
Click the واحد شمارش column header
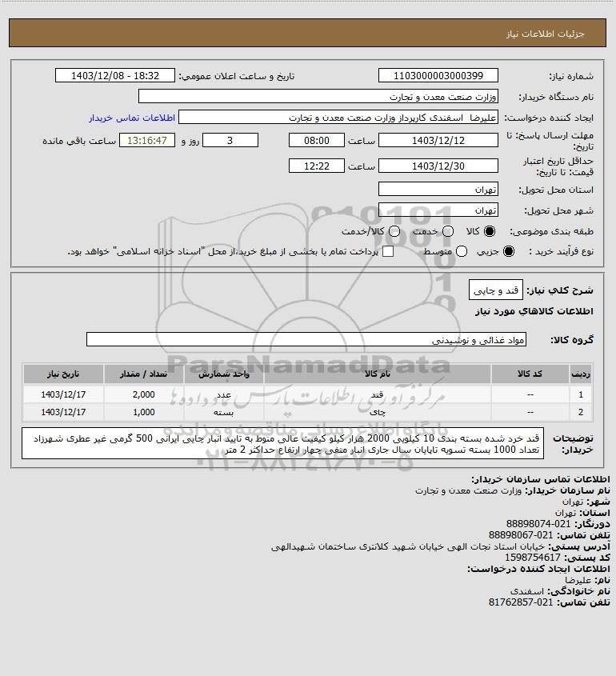(x=224, y=374)
